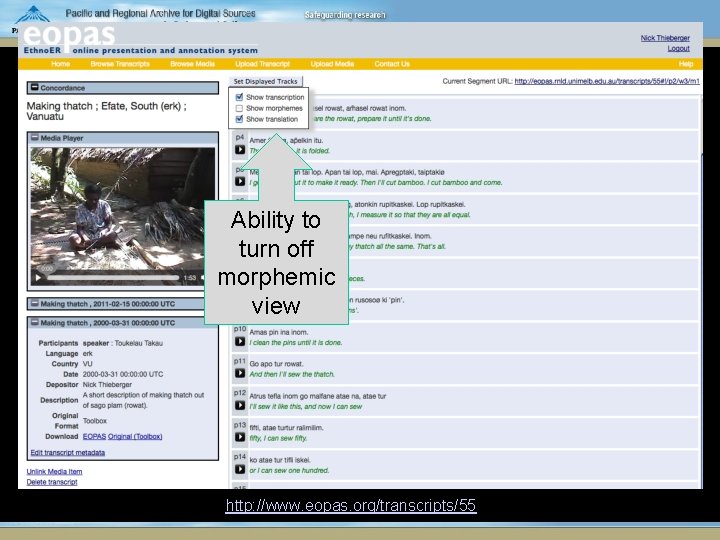The height and width of the screenshot is (540, 720).
Task: Select text 'Go apo tur rowat.'
Action: click(x=276, y=364)
